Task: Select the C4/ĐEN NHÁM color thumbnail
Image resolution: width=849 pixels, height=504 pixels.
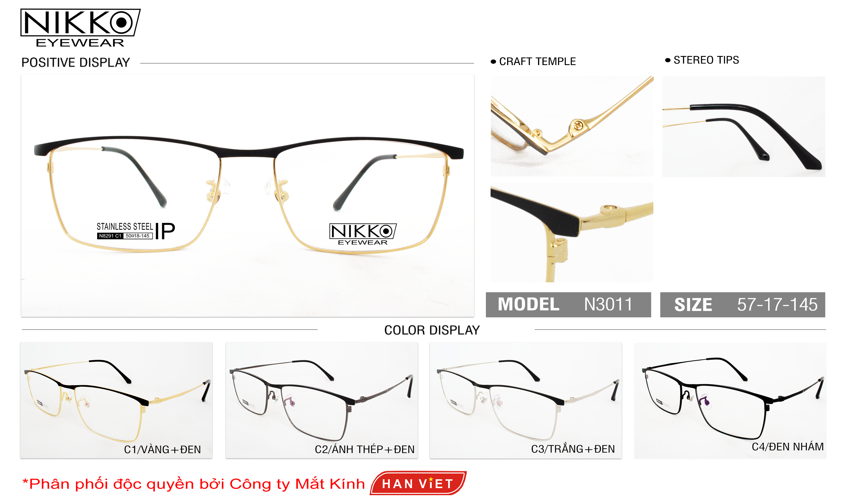Action: (730, 400)
